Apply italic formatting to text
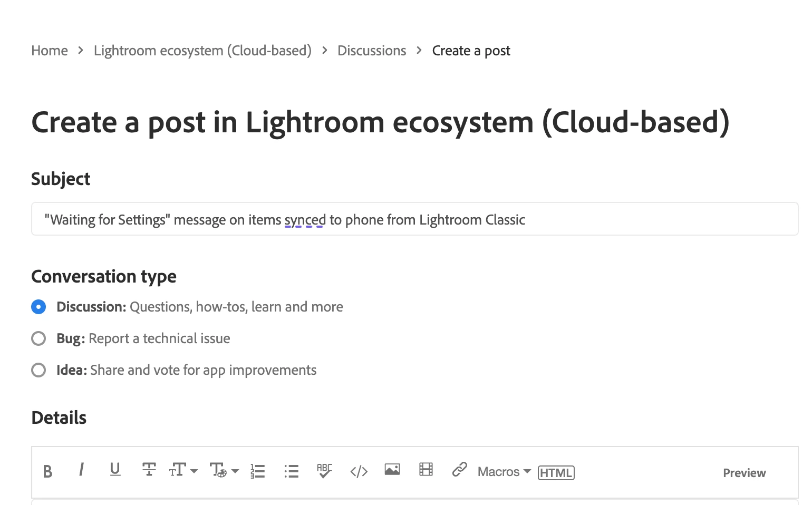Viewport: 812px width, 505px height. pyautogui.click(x=81, y=469)
